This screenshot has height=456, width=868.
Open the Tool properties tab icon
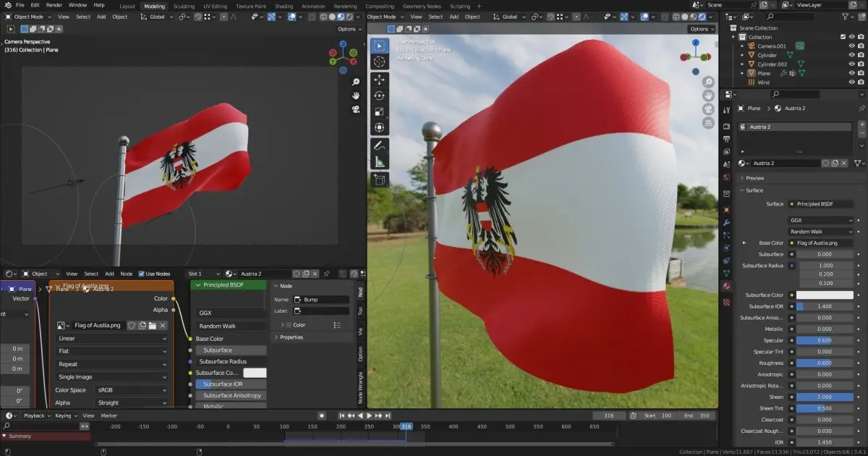pos(726,110)
